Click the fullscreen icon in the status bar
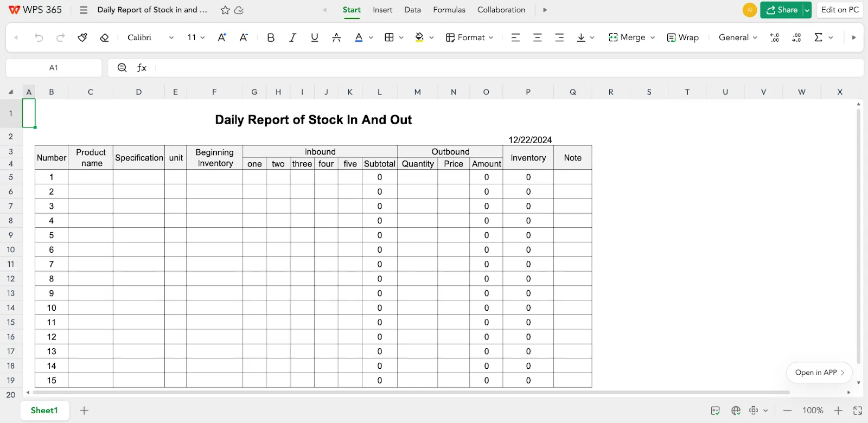868x423 pixels. point(858,411)
